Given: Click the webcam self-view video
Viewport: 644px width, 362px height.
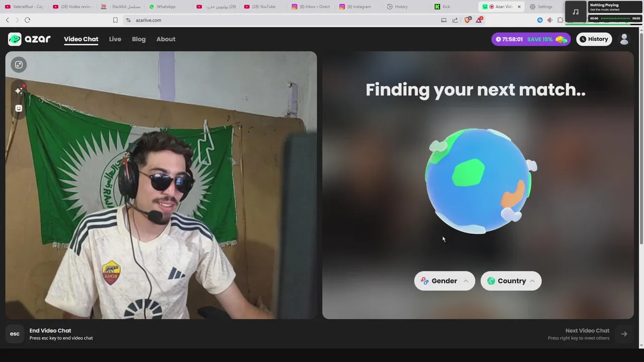Looking at the screenshot, I should click(x=161, y=185).
